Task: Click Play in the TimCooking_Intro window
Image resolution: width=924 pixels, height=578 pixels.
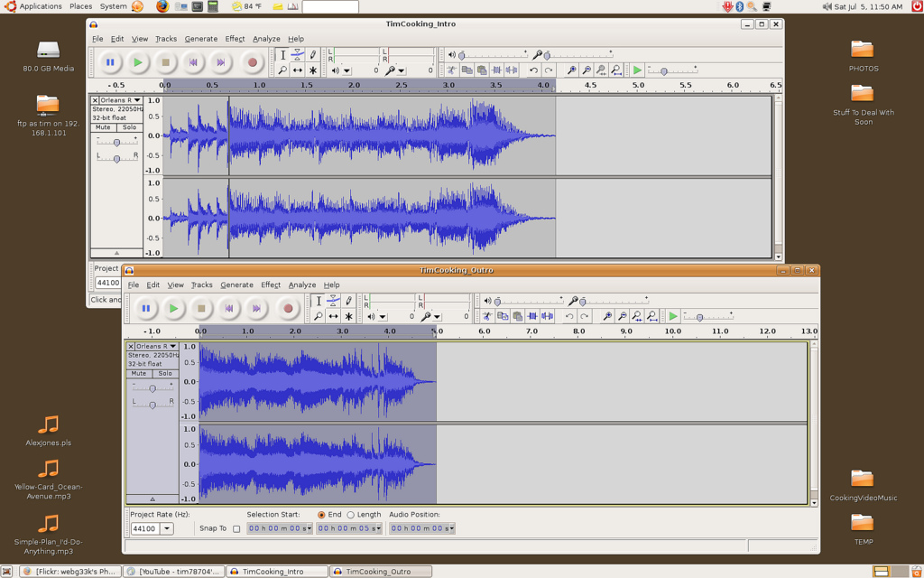Action: click(x=137, y=62)
